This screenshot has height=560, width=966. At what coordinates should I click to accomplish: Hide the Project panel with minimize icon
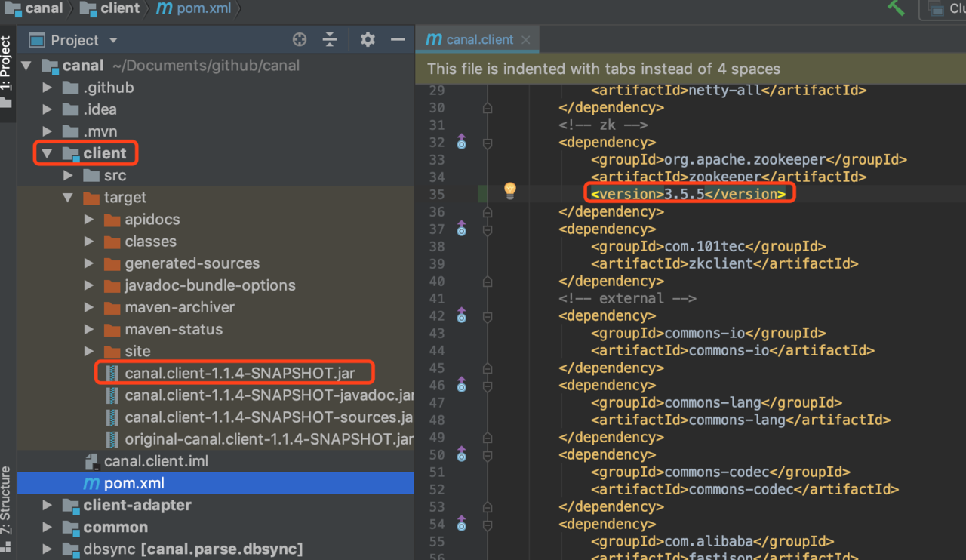[x=398, y=40]
